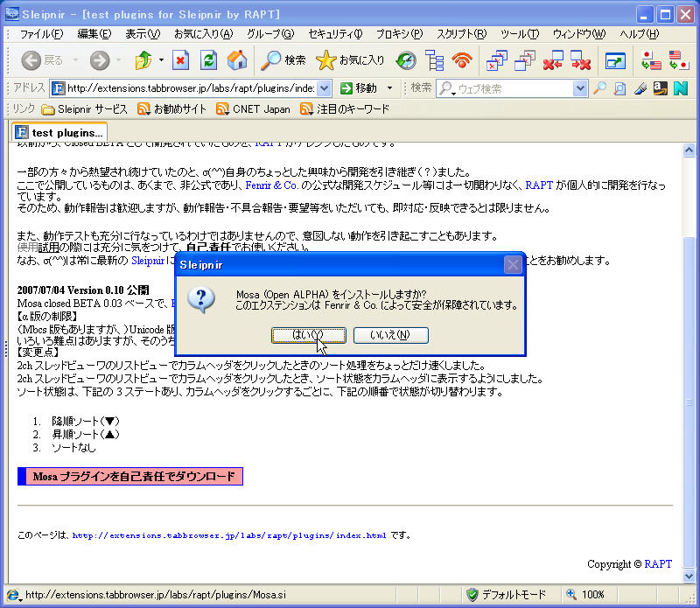The image size is (700, 608).
Task: Go to the home page icon
Action: (x=236, y=60)
